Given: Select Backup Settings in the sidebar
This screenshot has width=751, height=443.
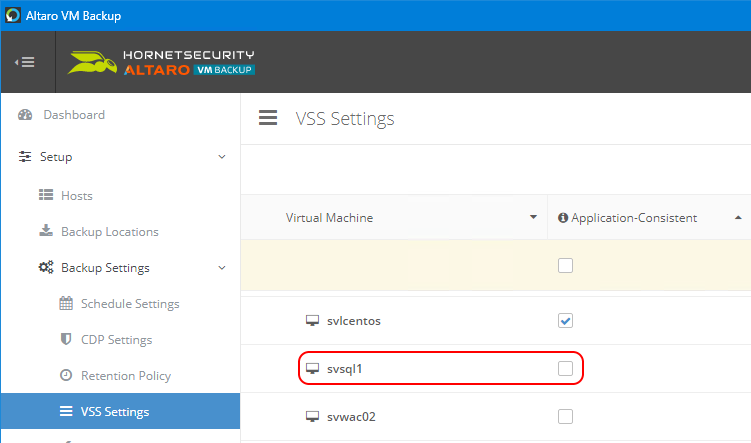Looking at the screenshot, I should click(105, 268).
